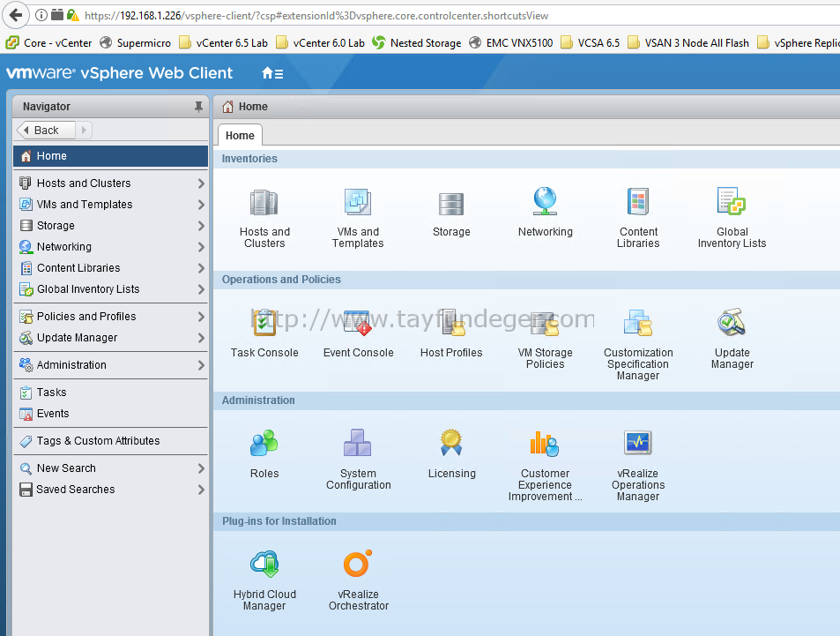Image resolution: width=840 pixels, height=636 pixels.
Task: Expand Storage chevron in Navigator
Action: pyautogui.click(x=201, y=226)
